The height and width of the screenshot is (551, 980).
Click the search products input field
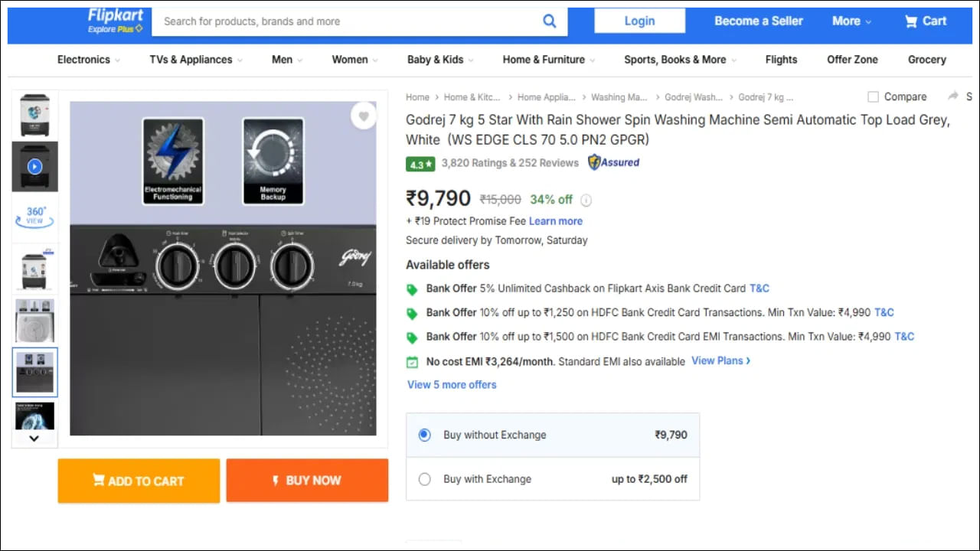(345, 21)
